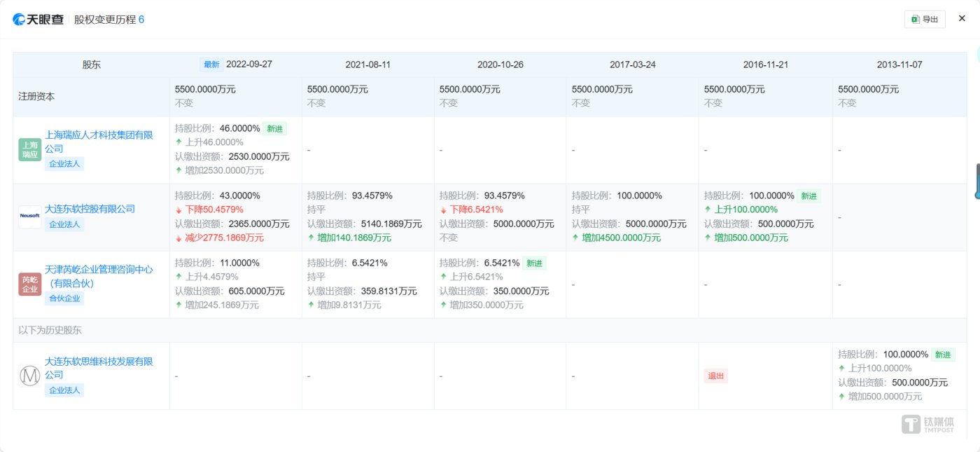
Task: Select the 2013-11-07 column header
Action: pyautogui.click(x=899, y=64)
